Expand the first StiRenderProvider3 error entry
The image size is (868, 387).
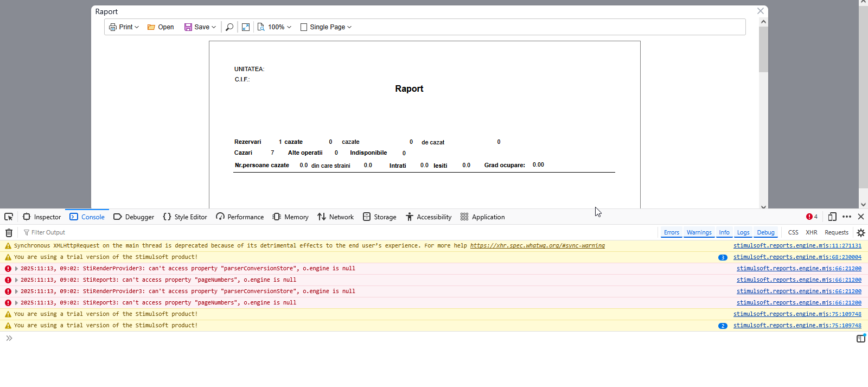tap(16, 269)
